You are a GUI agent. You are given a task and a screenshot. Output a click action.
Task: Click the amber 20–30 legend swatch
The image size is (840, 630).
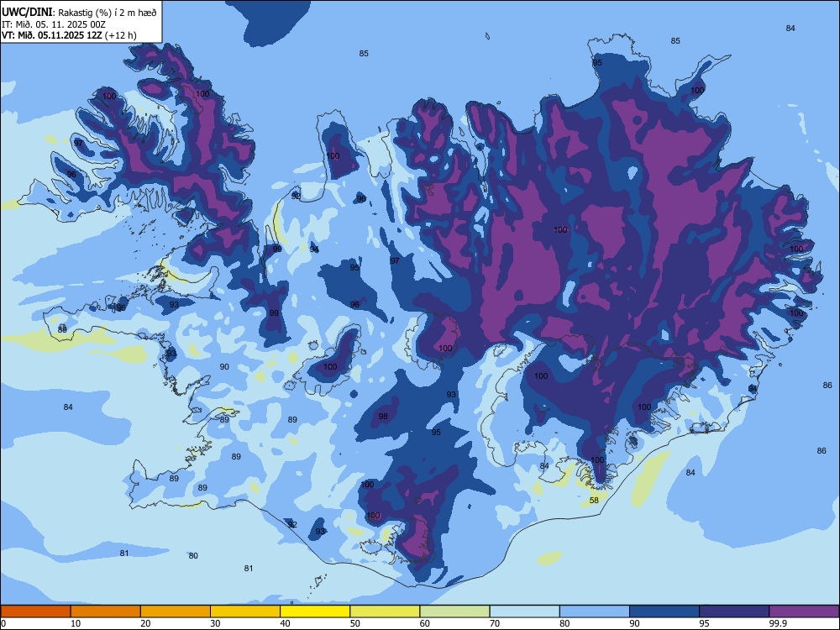176,612
